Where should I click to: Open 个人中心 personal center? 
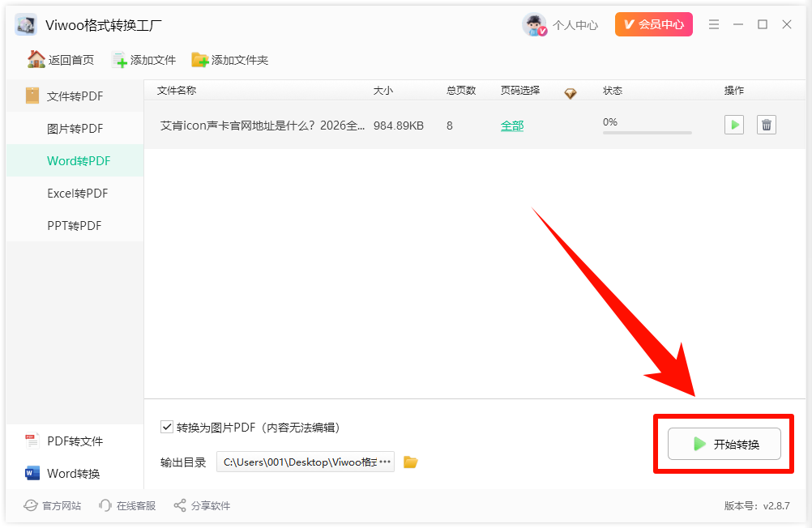[x=575, y=25]
